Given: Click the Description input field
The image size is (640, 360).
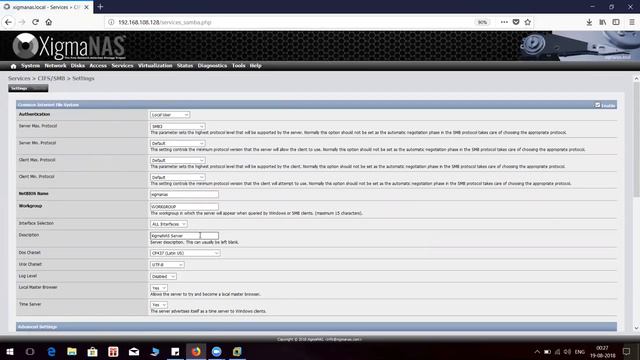Looking at the screenshot, I should coord(184,236).
